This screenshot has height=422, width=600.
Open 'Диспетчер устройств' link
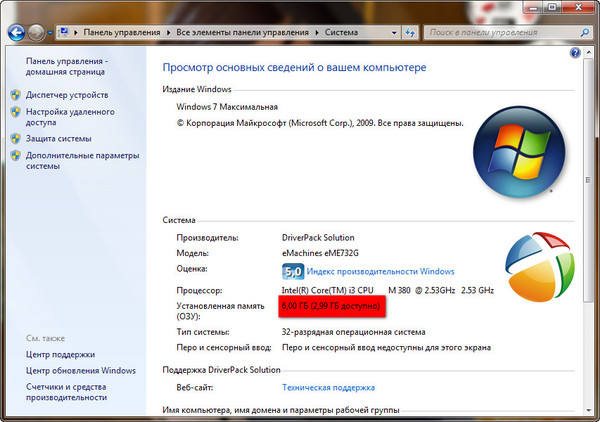[67, 95]
